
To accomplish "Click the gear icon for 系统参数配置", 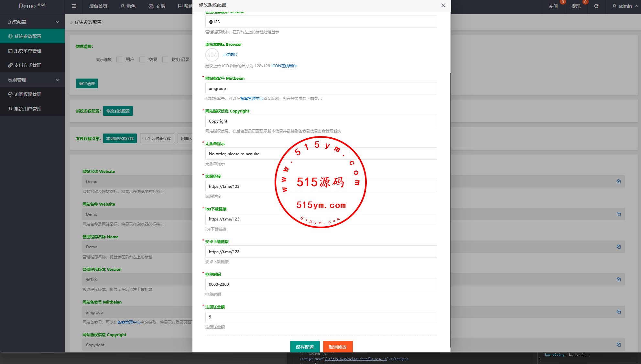I will (10, 36).
